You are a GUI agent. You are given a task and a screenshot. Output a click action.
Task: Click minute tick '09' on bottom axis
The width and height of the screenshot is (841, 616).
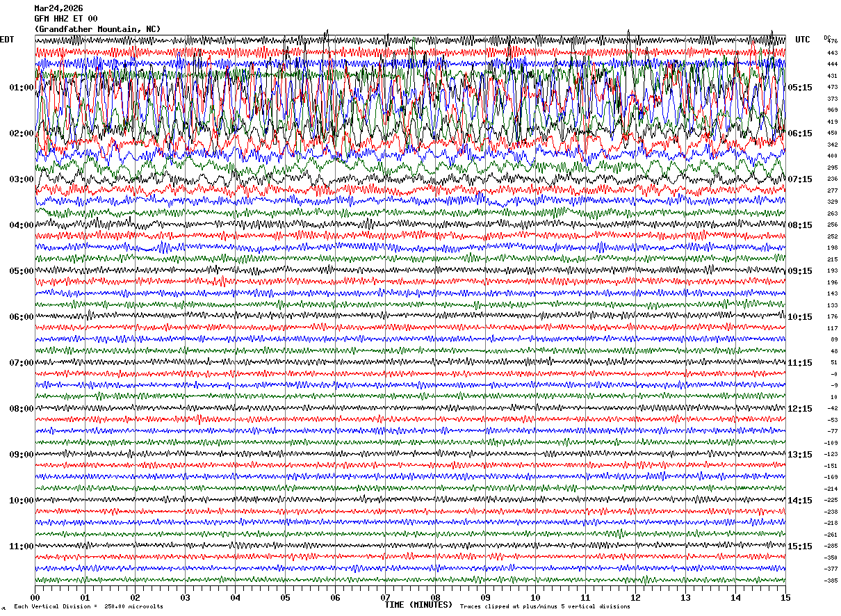(x=485, y=597)
